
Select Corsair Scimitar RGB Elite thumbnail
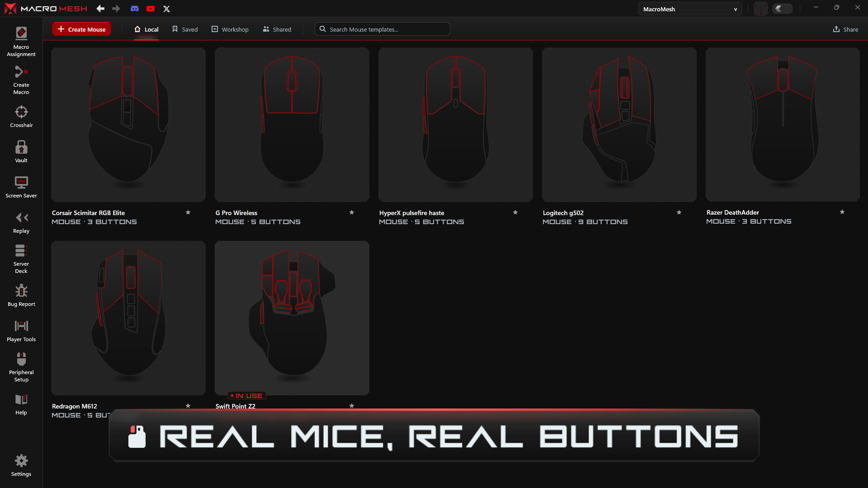tap(128, 125)
